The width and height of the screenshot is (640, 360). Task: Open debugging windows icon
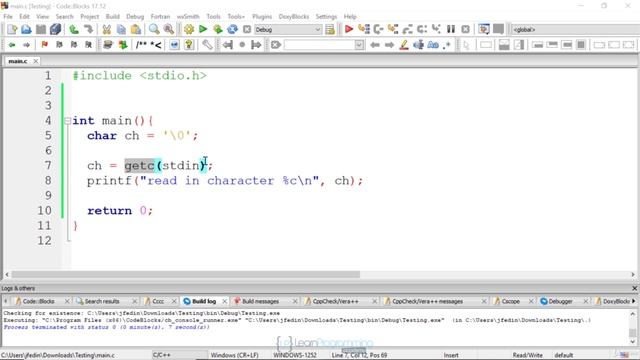coord(484,29)
